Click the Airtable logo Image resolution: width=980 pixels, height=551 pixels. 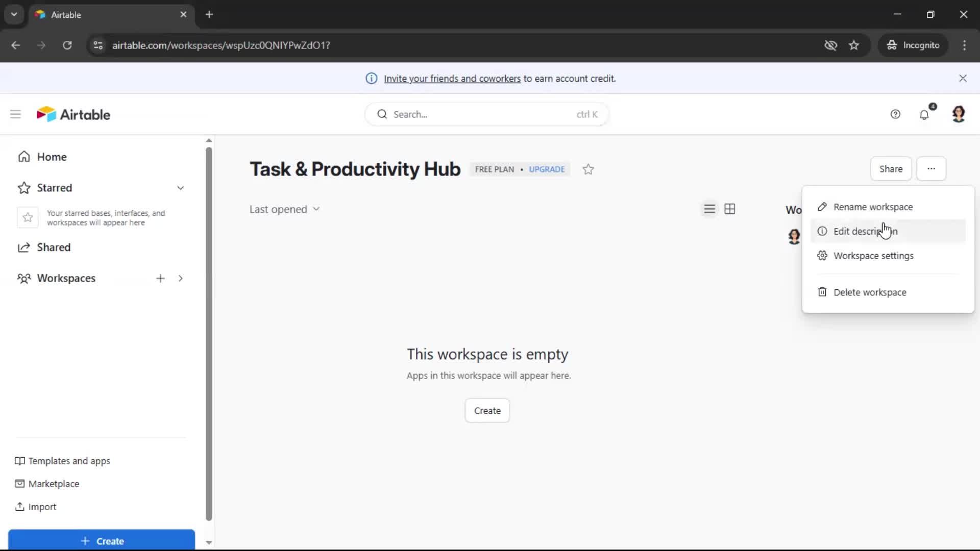[x=73, y=114]
